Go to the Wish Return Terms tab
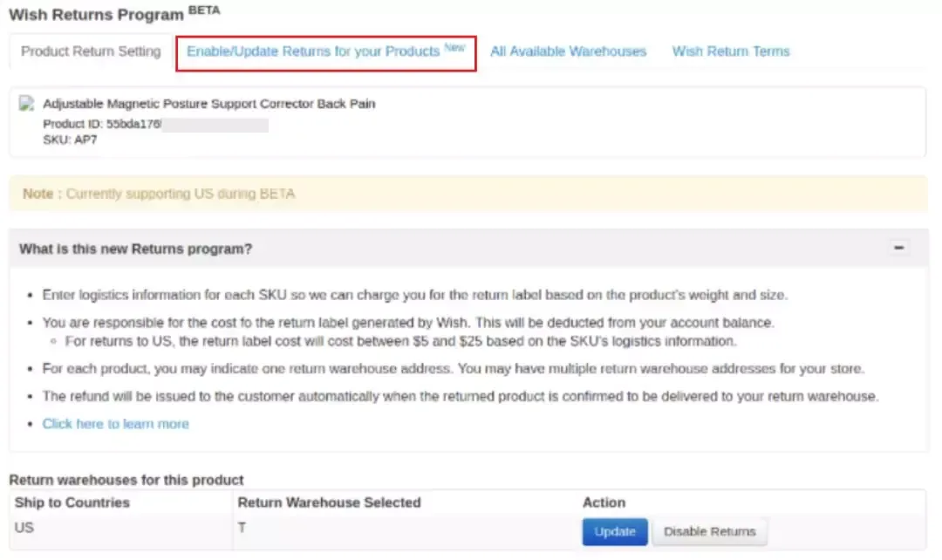Screen dimensions: 942x560 pyautogui.click(x=731, y=51)
